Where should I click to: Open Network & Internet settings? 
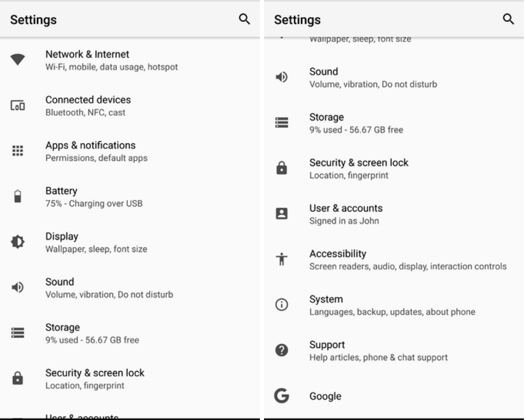tap(111, 60)
